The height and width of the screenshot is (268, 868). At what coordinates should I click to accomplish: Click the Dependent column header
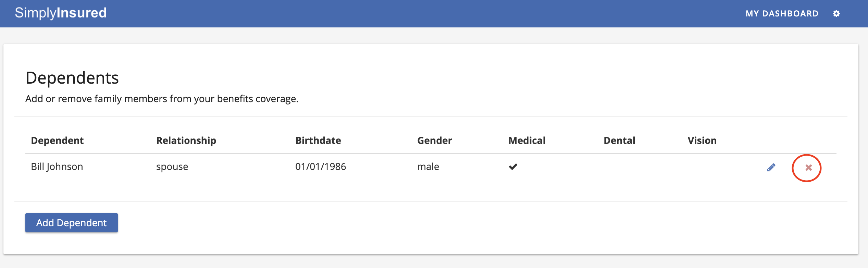pos(57,141)
